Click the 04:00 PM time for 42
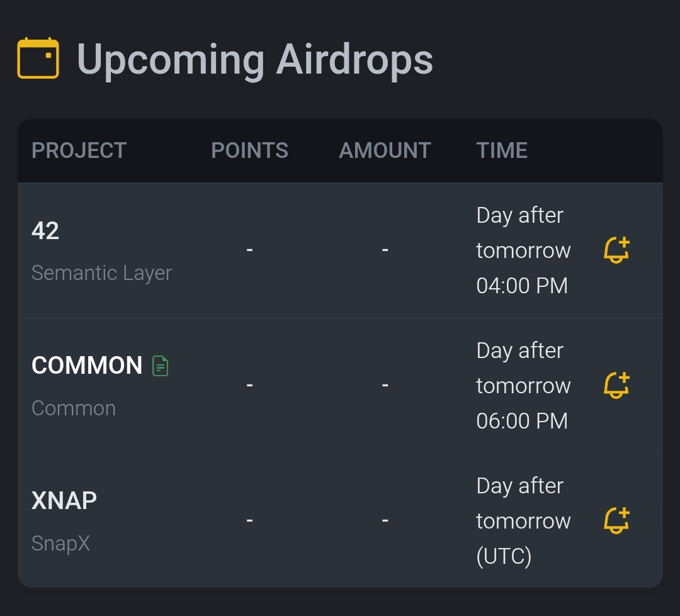Screen dimensions: 680x616 point(522,286)
